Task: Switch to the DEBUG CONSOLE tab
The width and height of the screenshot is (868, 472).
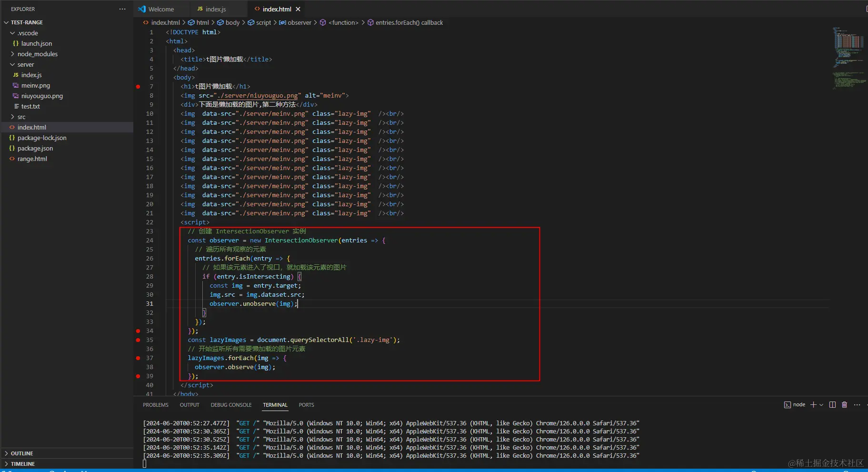Action: point(231,405)
